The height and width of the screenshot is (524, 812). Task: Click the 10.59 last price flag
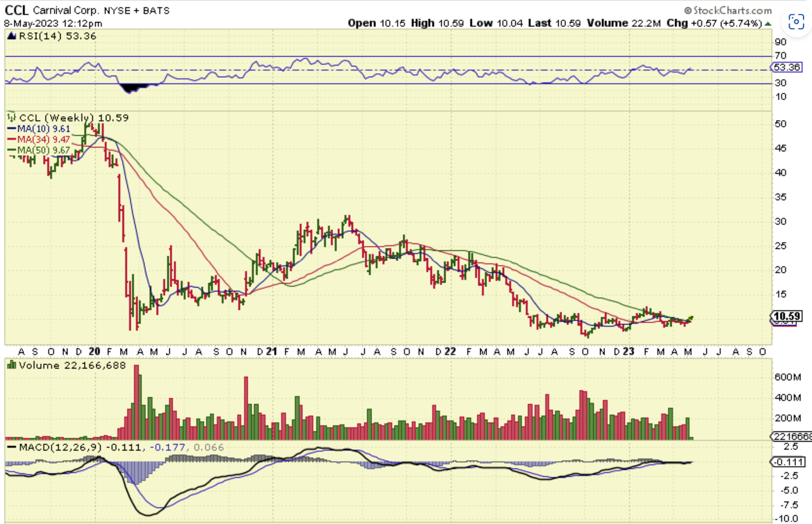(x=787, y=316)
